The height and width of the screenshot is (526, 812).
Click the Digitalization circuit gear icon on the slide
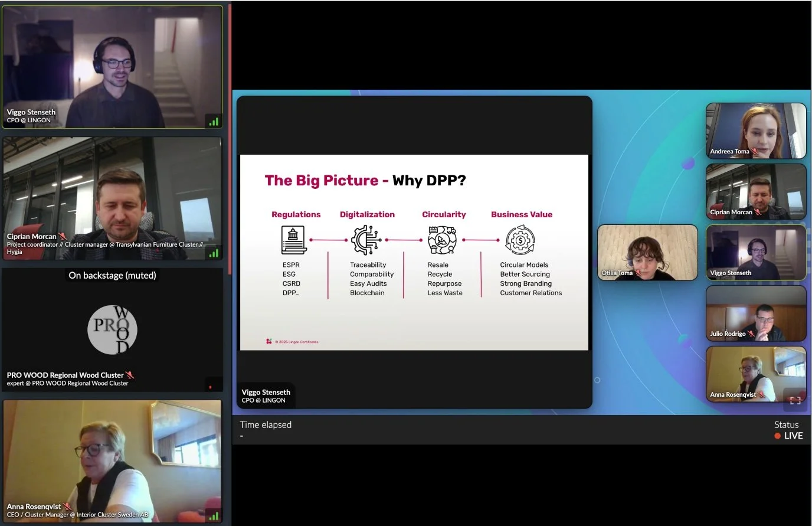(366, 240)
